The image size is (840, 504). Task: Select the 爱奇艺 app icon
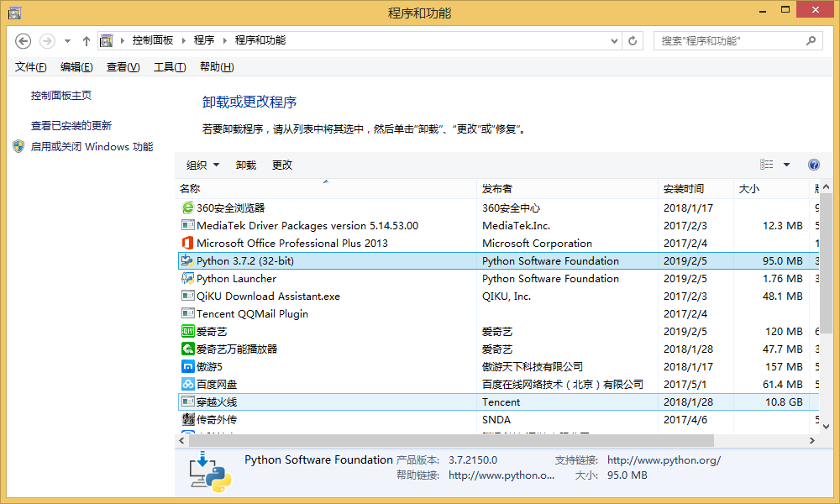[x=187, y=331]
